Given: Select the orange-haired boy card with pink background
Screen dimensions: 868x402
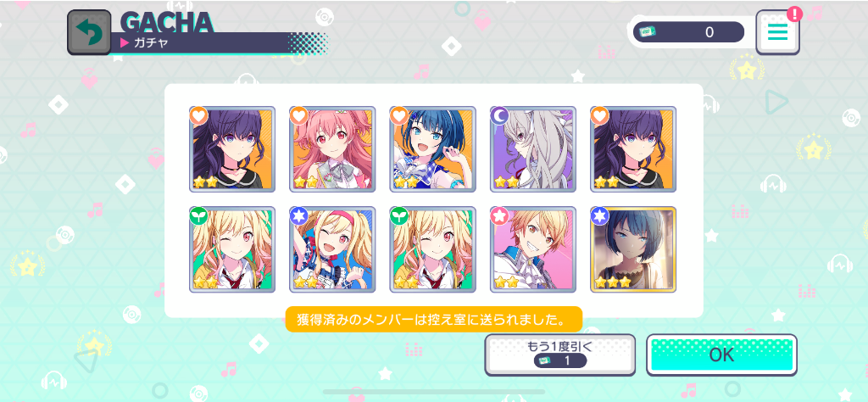Looking at the screenshot, I should (533, 249).
